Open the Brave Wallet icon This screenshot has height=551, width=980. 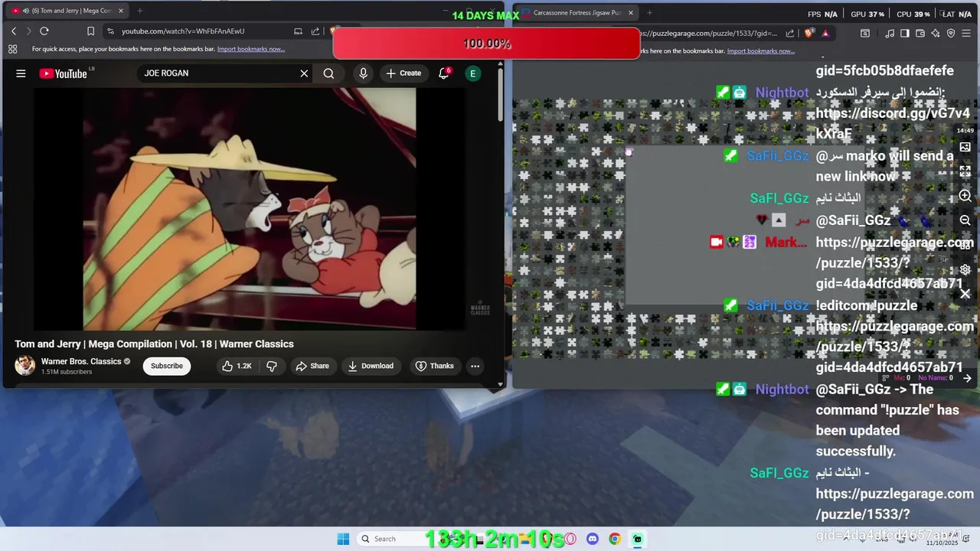[920, 34]
